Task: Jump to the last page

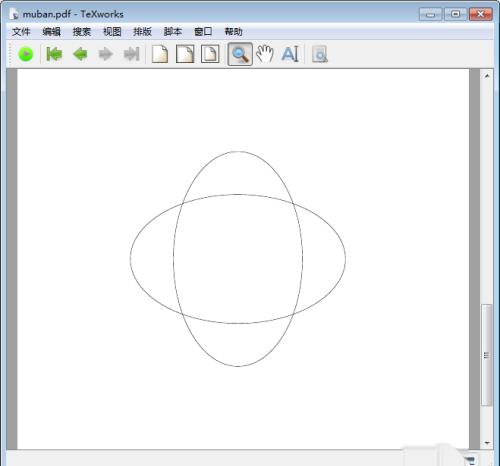Action: click(x=131, y=54)
